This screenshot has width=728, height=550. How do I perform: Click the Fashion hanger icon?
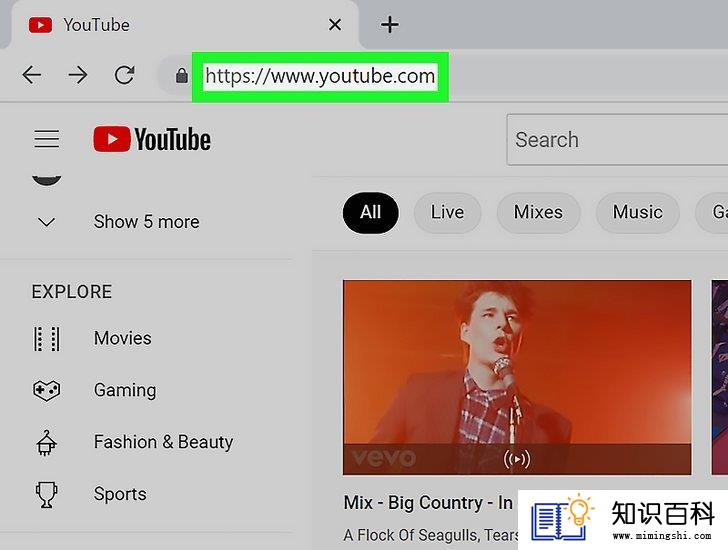(x=46, y=443)
